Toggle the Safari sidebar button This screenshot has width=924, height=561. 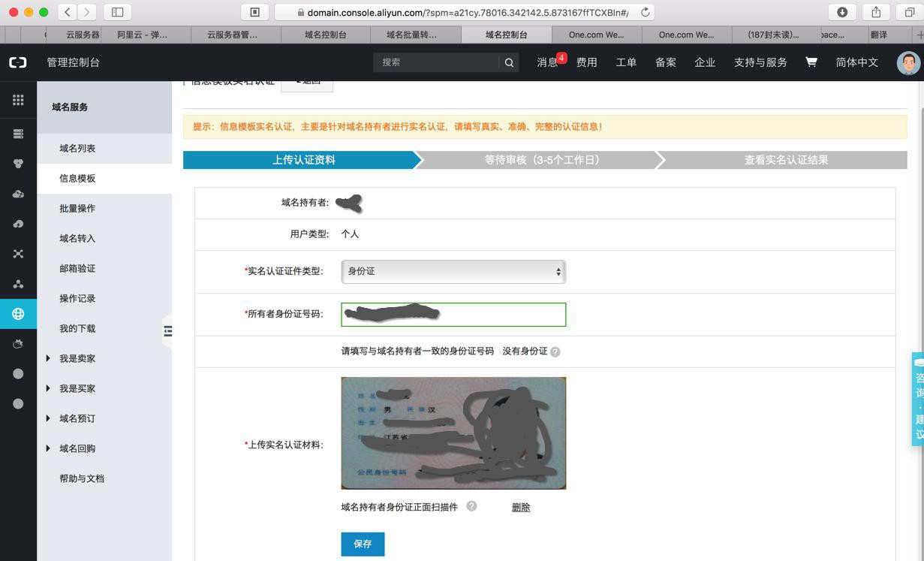tap(117, 12)
